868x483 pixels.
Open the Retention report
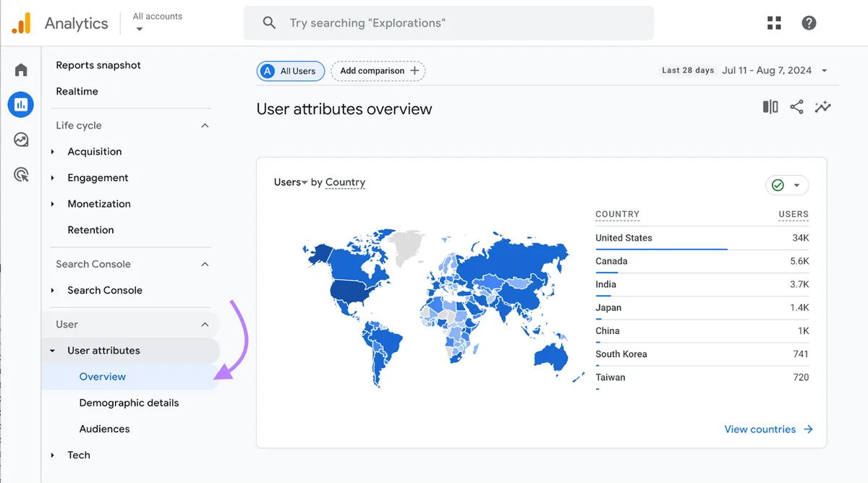click(90, 230)
